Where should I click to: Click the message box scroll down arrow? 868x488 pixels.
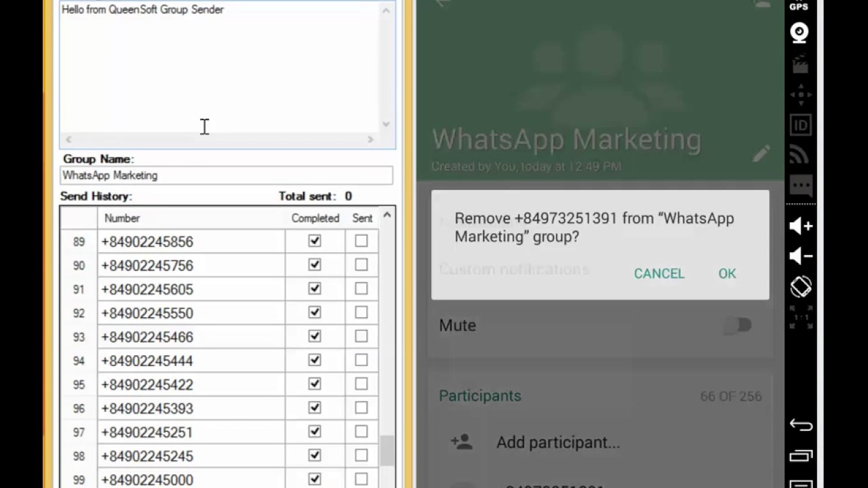[387, 124]
